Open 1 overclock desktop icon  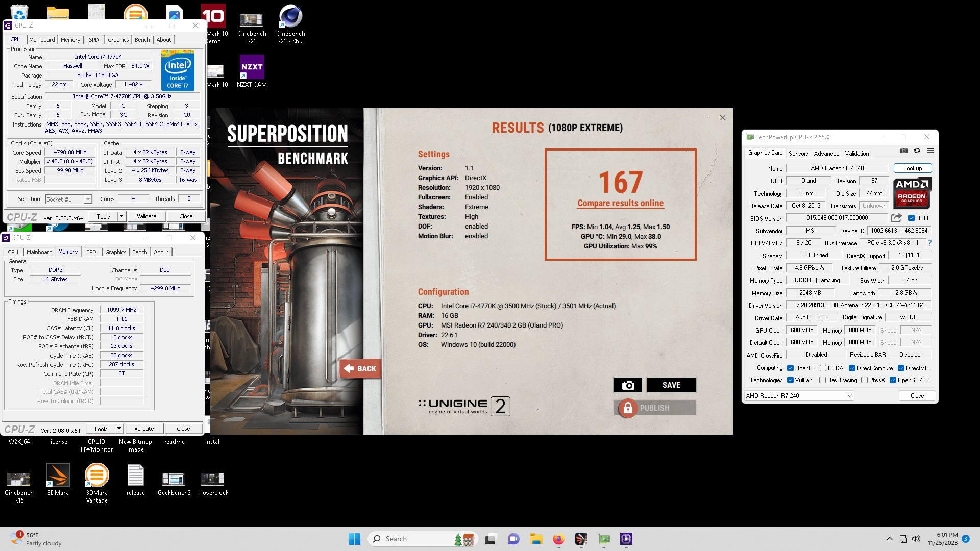click(x=213, y=484)
